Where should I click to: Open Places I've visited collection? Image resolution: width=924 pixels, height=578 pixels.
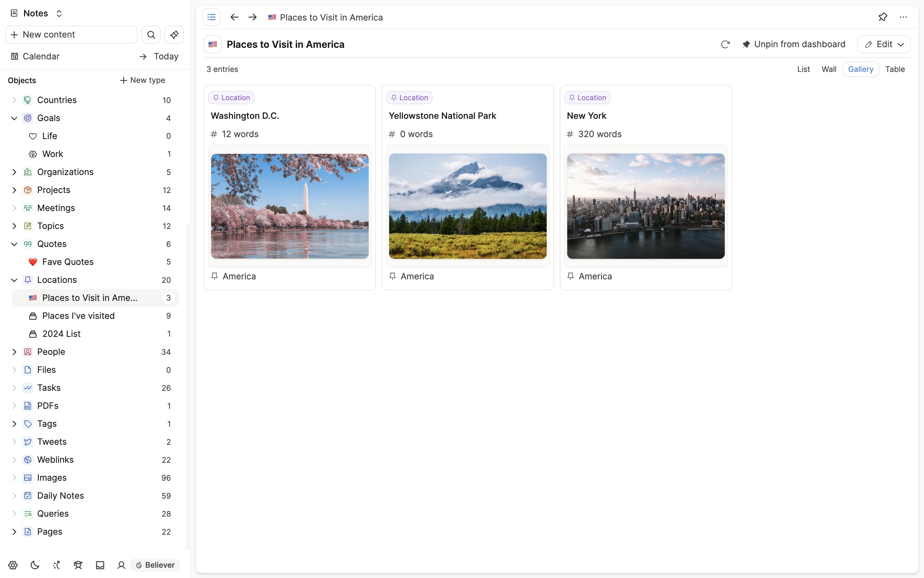point(95,316)
